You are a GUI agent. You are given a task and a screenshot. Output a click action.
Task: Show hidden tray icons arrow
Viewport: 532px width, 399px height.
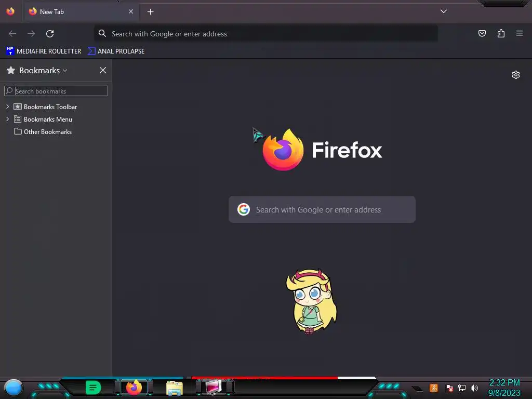click(x=418, y=389)
